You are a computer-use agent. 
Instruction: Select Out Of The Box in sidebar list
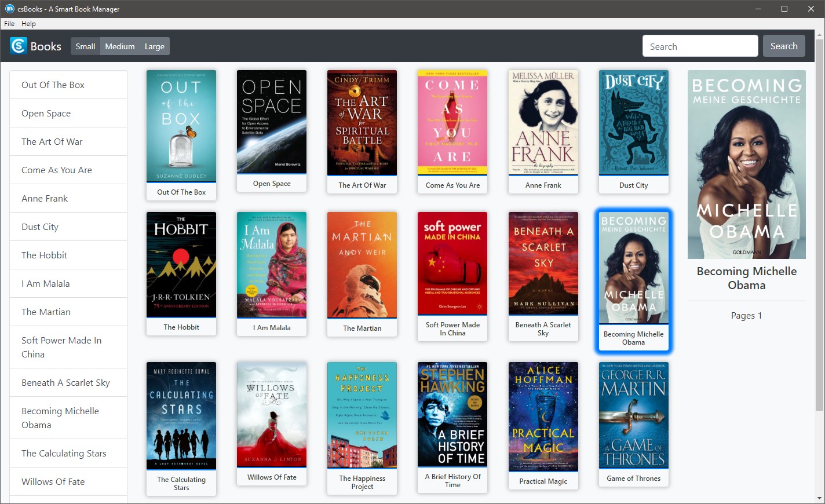(x=68, y=85)
